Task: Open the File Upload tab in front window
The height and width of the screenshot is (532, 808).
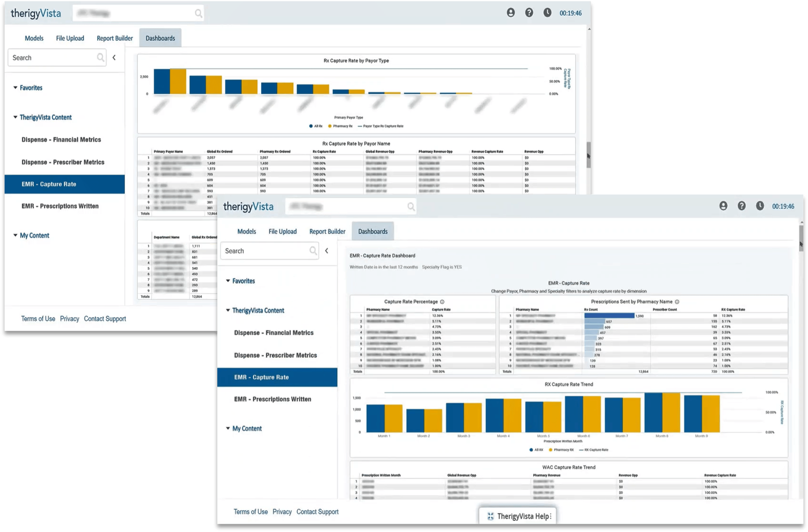Action: pos(283,231)
